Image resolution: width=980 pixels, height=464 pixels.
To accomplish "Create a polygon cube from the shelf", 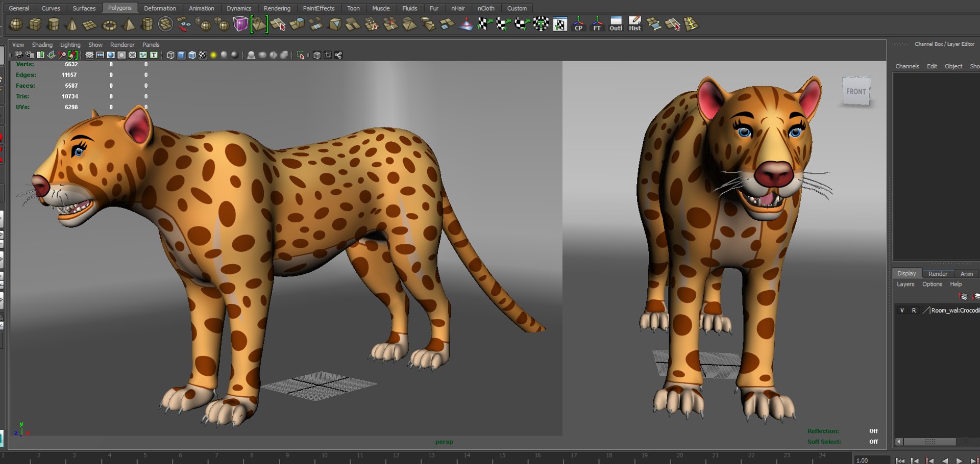I will click(x=35, y=24).
